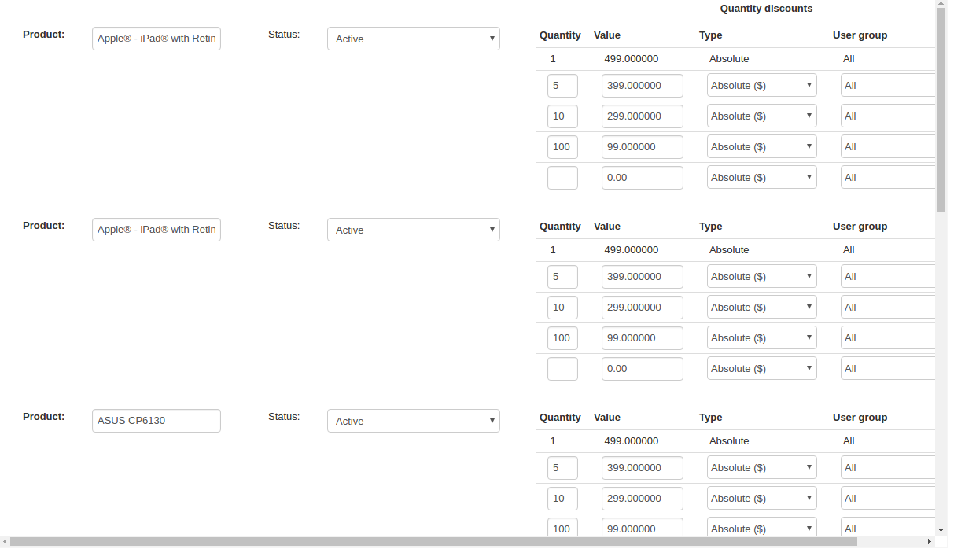Click the ASUS CP6130 product name field
Viewport: 954px width, 560px height.
click(x=157, y=420)
